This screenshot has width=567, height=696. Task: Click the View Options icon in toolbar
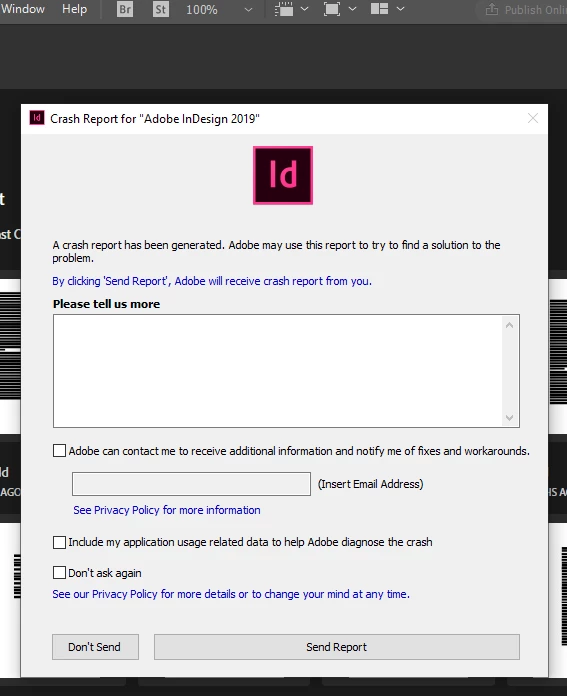tap(284, 9)
